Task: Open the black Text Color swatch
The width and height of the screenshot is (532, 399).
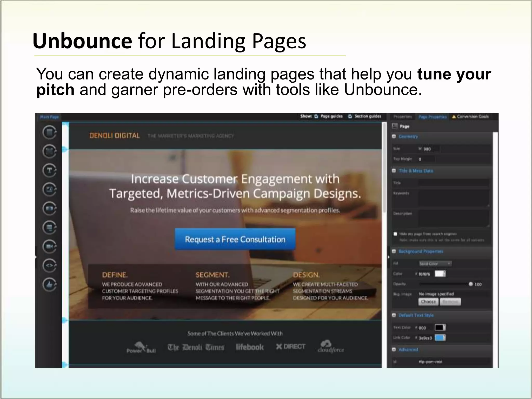Action: 440,328
